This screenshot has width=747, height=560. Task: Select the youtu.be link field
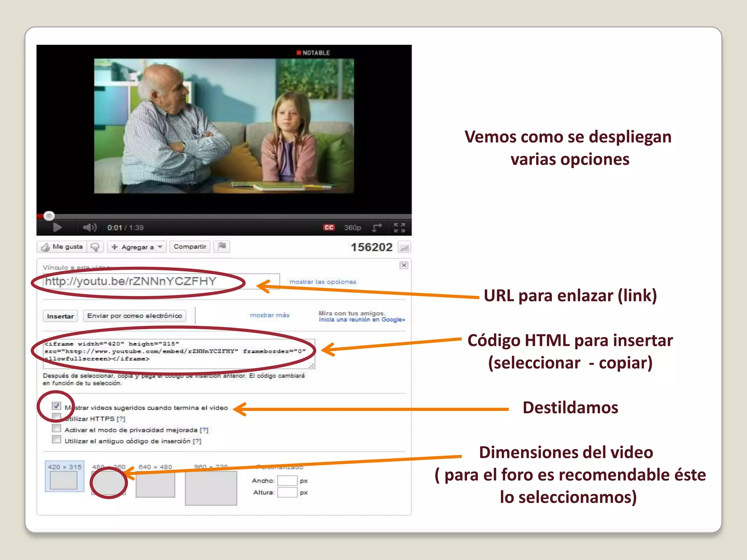[161, 281]
